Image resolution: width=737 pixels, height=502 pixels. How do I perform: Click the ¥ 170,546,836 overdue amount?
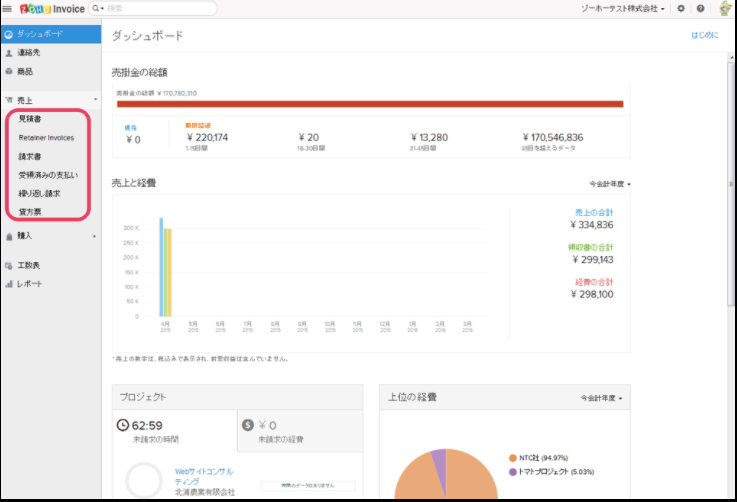pos(553,137)
